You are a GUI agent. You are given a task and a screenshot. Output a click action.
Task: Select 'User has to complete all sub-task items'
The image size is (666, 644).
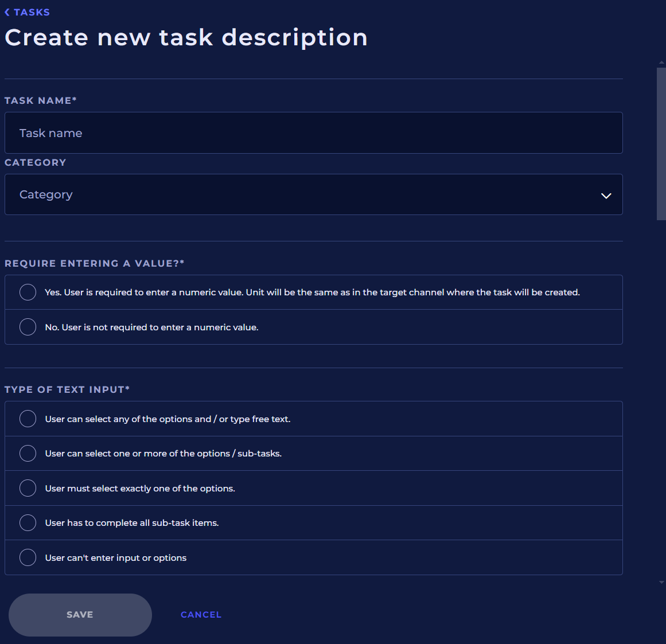[28, 523]
